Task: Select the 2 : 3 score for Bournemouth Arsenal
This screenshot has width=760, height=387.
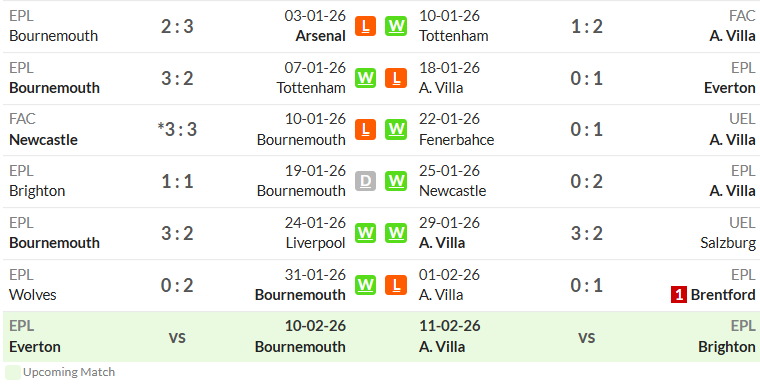Action: pyautogui.click(x=177, y=26)
